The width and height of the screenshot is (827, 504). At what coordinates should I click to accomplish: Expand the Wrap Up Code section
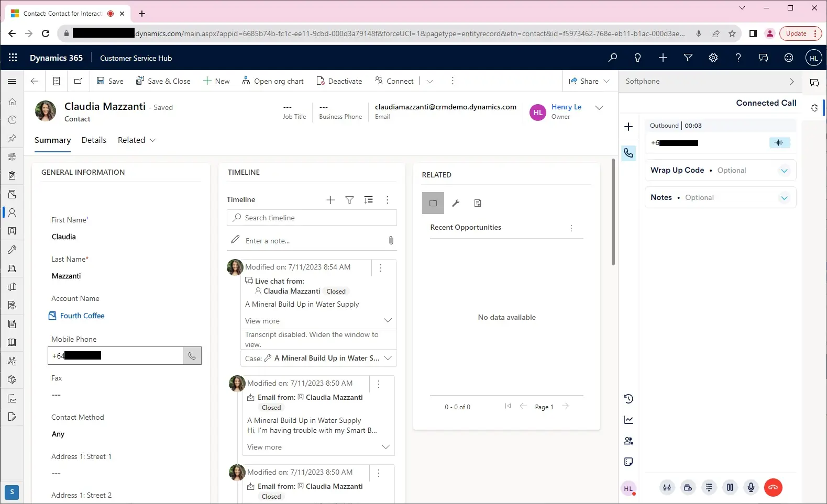[x=784, y=171]
